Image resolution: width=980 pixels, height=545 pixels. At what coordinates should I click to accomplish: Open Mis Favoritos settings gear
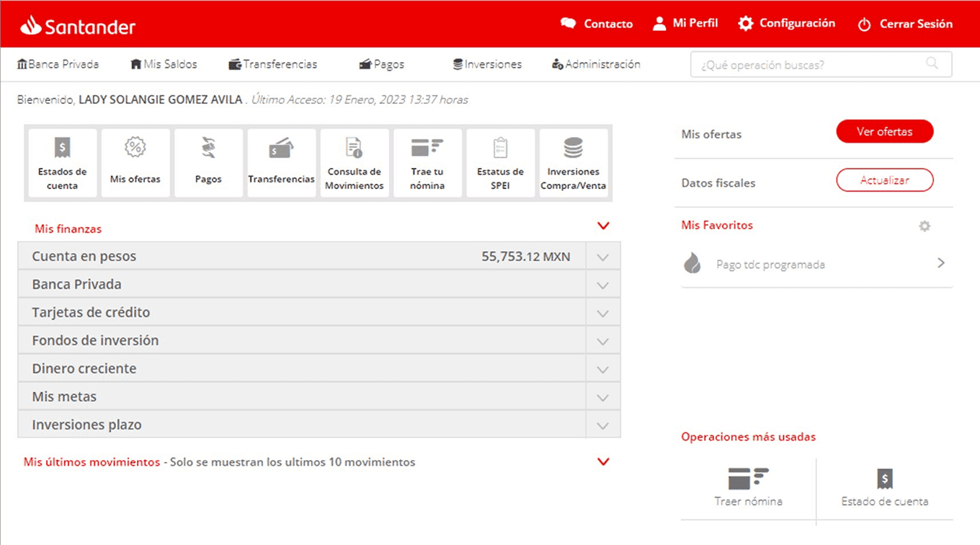point(925,226)
